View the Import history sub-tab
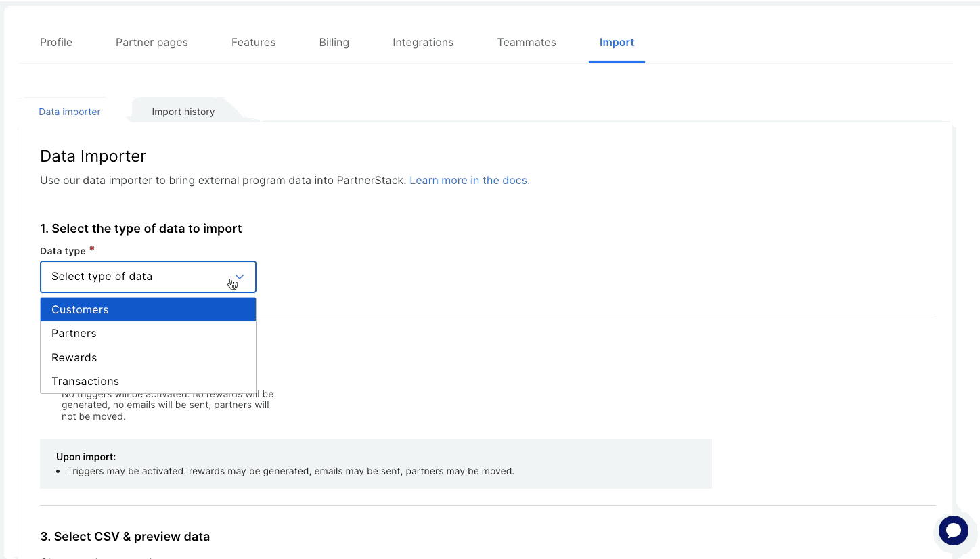Image resolution: width=980 pixels, height=559 pixels. (x=183, y=112)
